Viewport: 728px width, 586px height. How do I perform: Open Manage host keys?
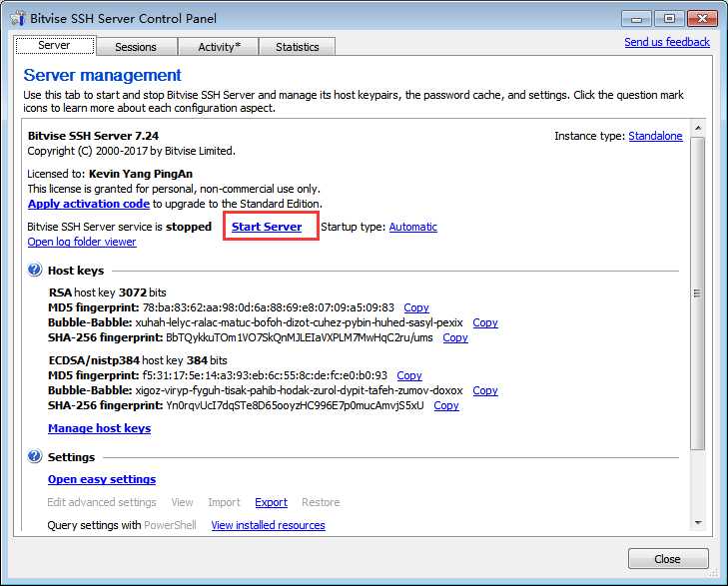tap(99, 428)
